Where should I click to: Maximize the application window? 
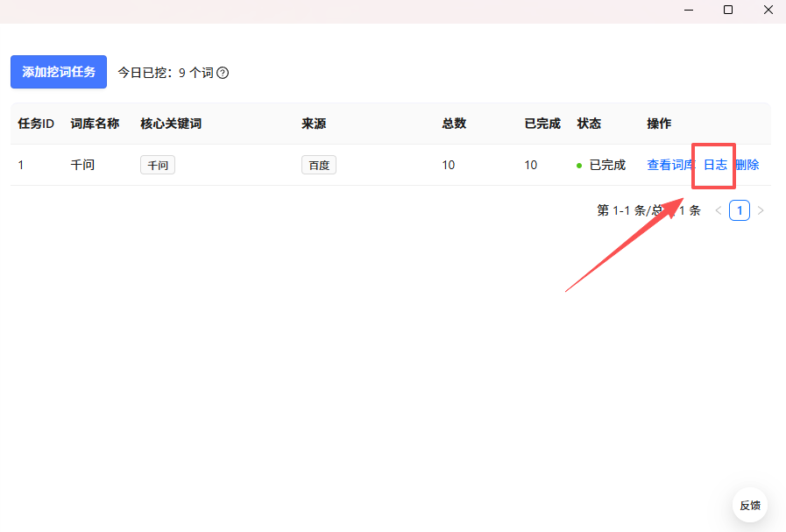pyautogui.click(x=728, y=10)
